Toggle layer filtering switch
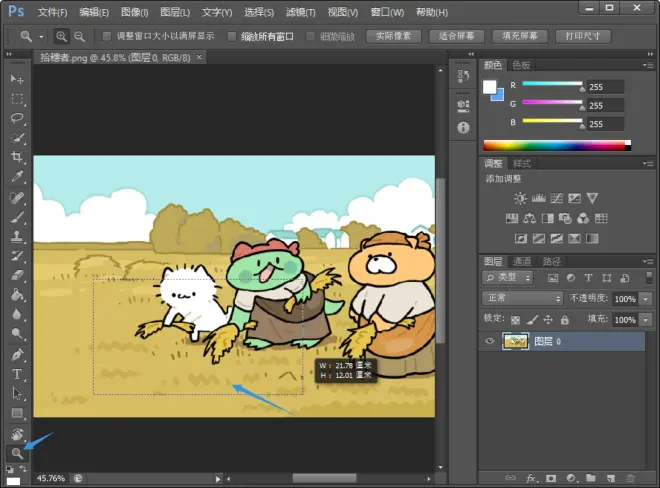Viewport: 660px width, 488px height. click(649, 278)
